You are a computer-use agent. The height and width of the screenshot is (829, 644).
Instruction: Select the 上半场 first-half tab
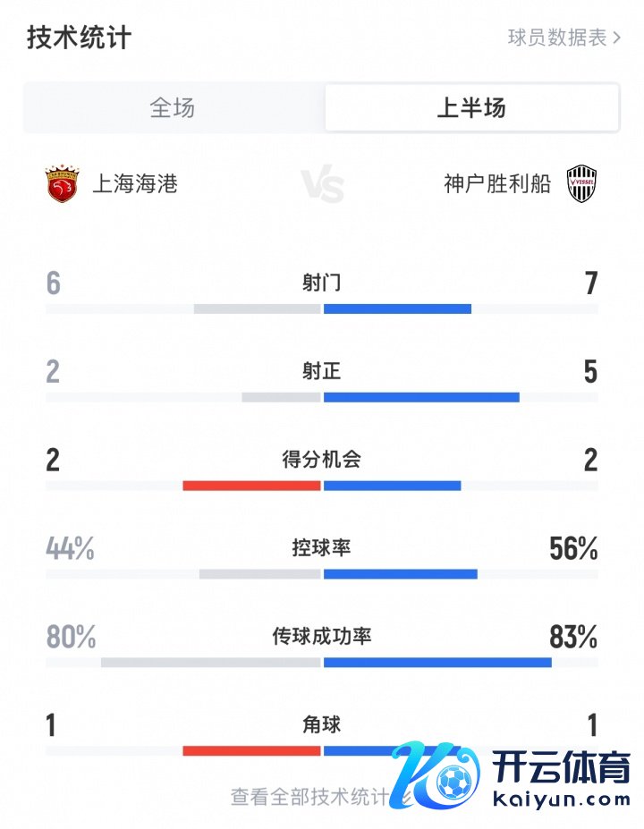[x=471, y=108]
